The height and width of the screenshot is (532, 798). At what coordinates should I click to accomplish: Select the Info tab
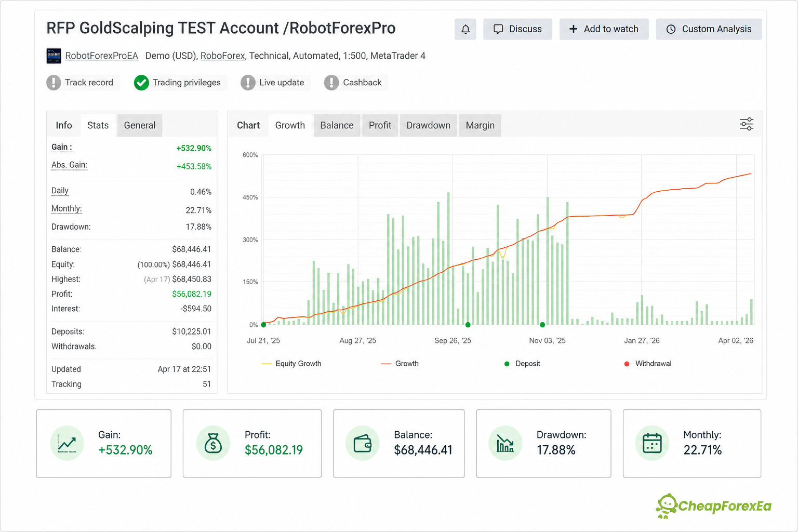[x=64, y=125]
